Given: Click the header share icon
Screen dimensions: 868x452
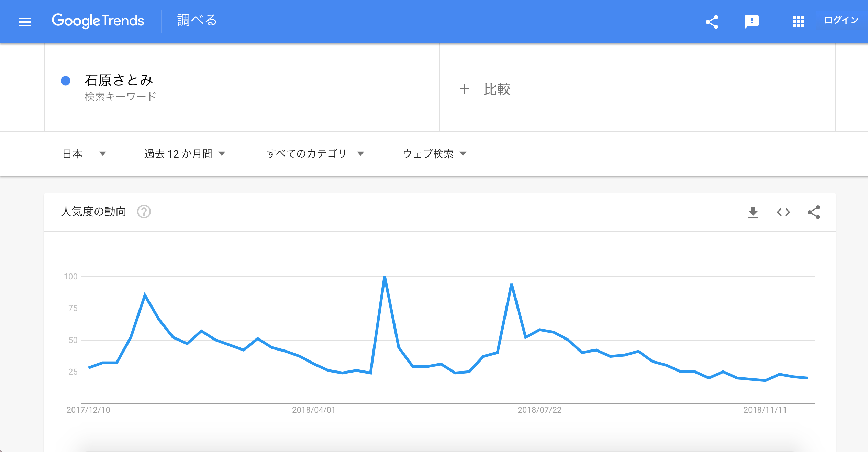Looking at the screenshot, I should [x=712, y=22].
